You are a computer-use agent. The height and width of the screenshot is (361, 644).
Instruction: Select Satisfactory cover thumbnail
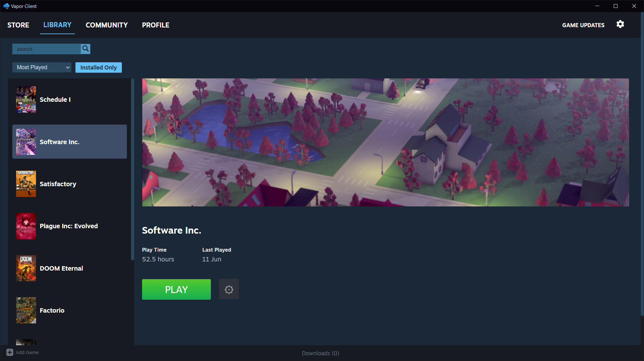point(26,184)
